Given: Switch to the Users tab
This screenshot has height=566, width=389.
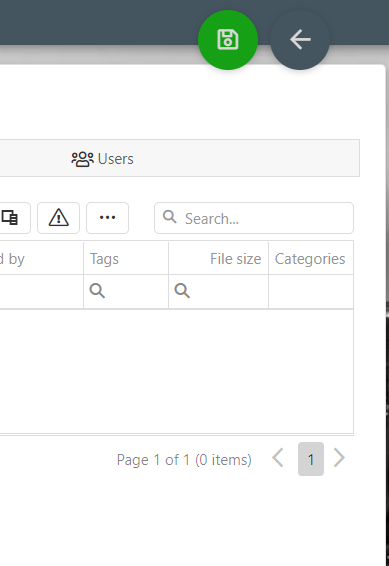Looking at the screenshot, I should point(102,159).
